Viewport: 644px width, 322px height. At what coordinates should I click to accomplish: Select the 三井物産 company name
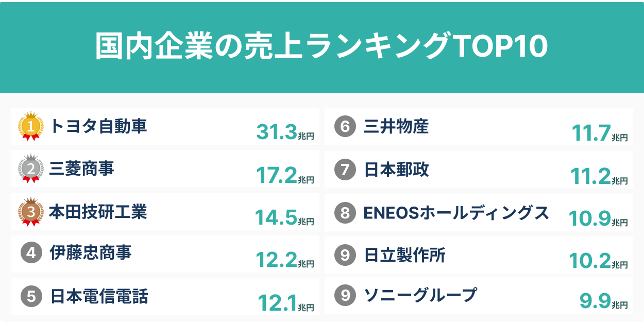click(x=396, y=126)
